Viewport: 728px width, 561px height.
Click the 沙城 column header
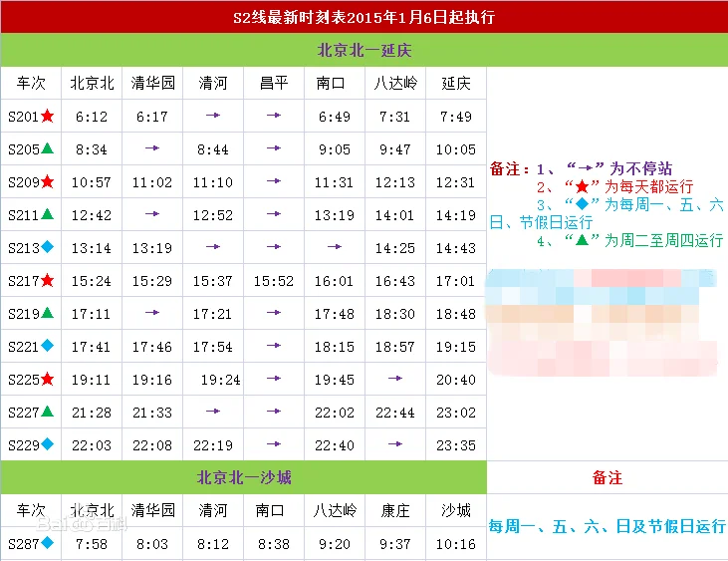pyautogui.click(x=456, y=510)
